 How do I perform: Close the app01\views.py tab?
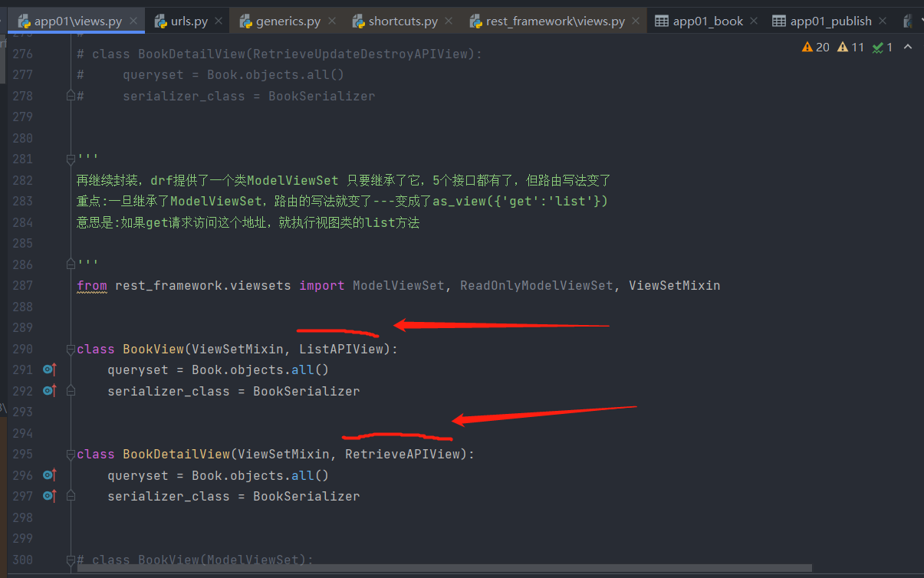(133, 21)
